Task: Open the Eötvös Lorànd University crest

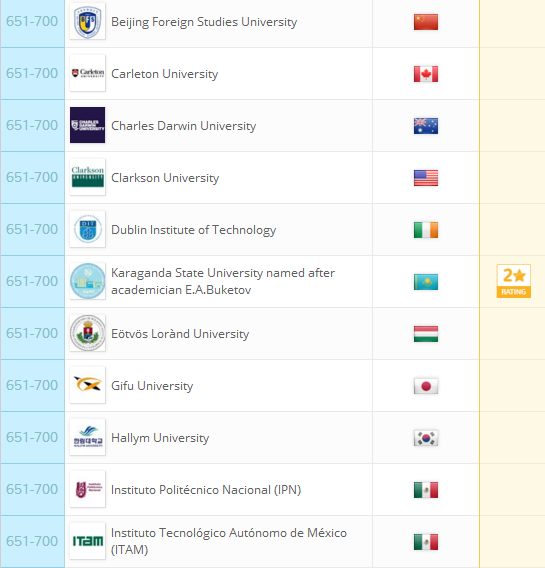Action: (87, 333)
